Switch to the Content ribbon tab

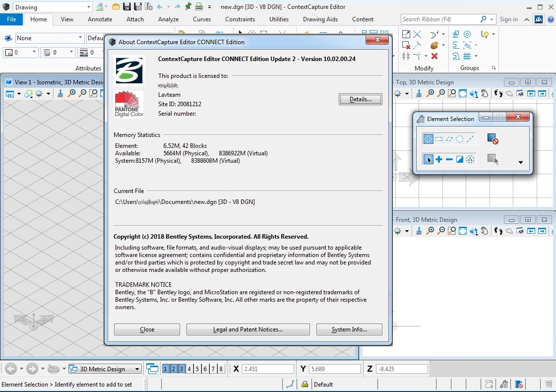pyautogui.click(x=363, y=19)
